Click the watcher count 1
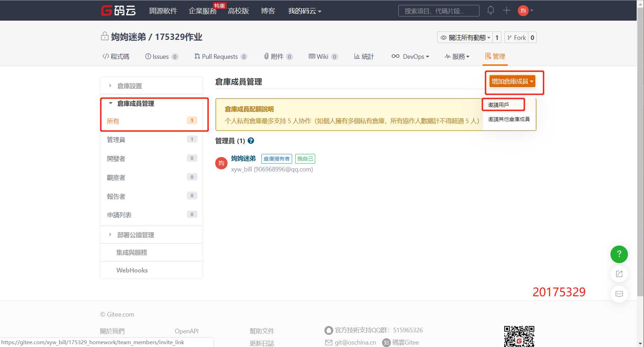The width and height of the screenshot is (644, 347). coord(497,37)
